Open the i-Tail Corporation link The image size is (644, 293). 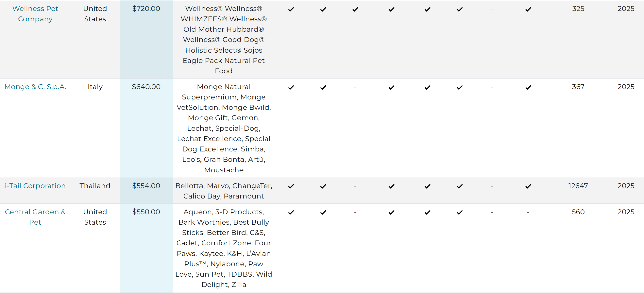[x=35, y=186]
